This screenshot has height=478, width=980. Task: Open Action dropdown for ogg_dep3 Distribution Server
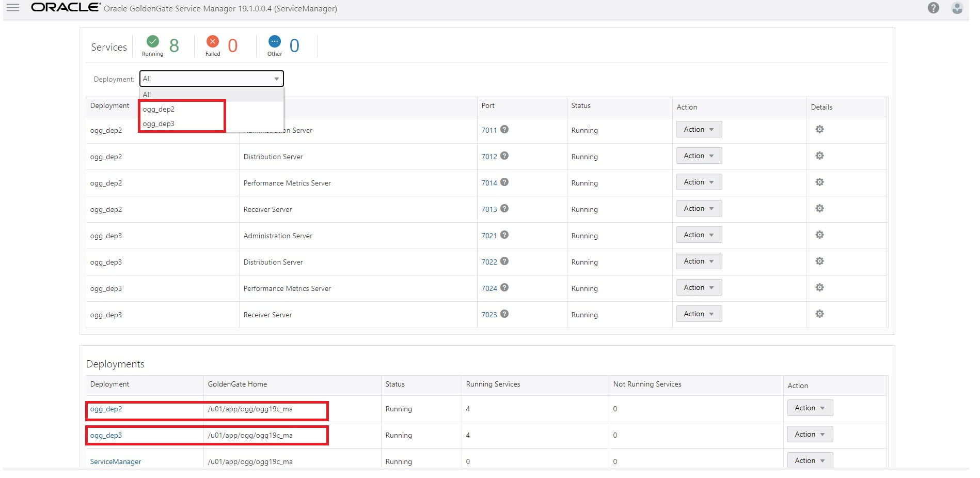pyautogui.click(x=699, y=261)
